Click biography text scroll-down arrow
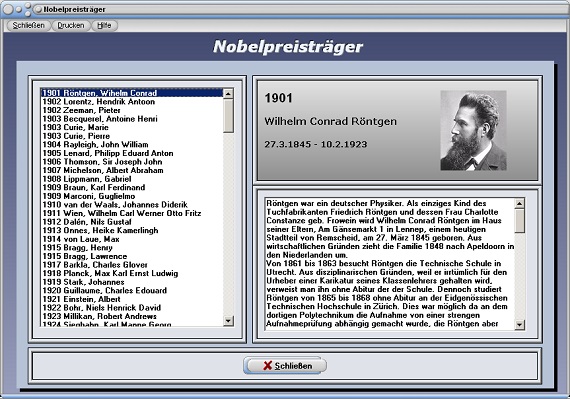The image size is (570, 399). pos(520,324)
